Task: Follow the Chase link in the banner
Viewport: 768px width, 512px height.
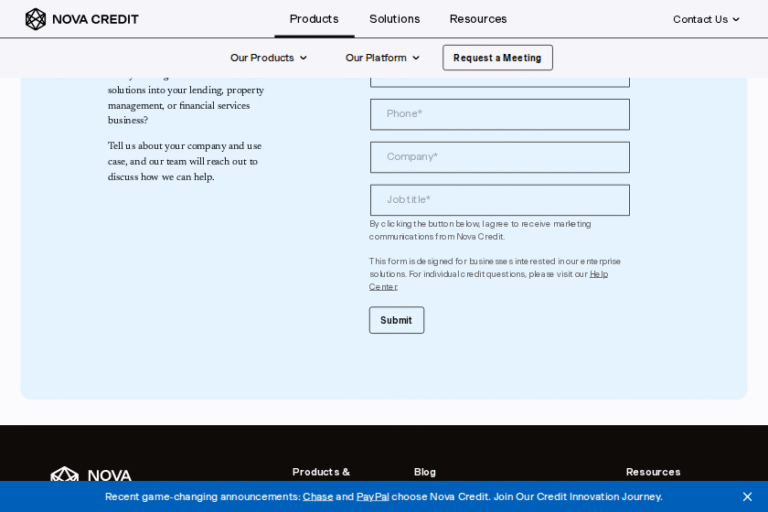Action: 318,496
